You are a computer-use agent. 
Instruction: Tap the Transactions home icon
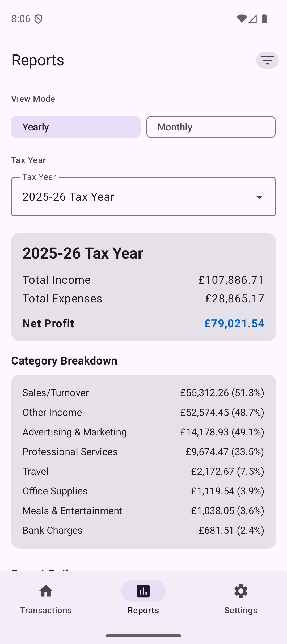[x=46, y=591]
